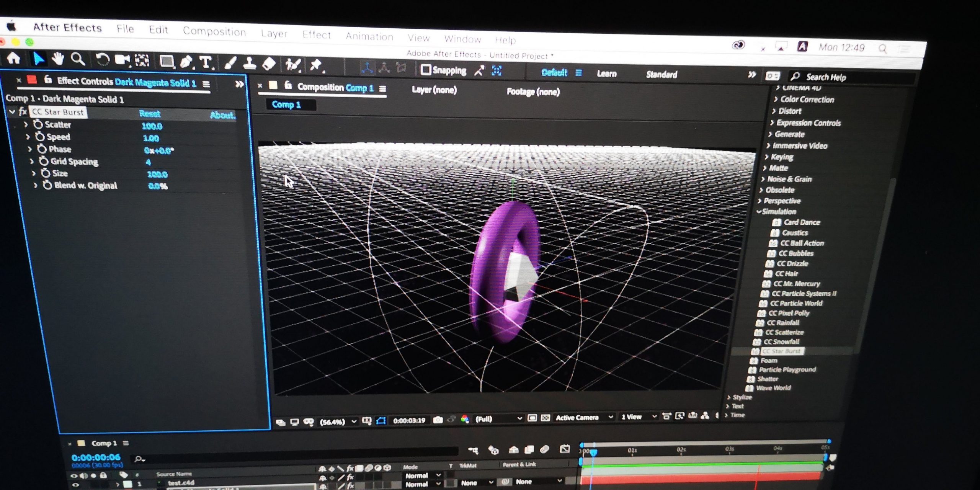Expand the Color Correction effects category
Viewport: 980px width, 490px height.
pos(776,99)
